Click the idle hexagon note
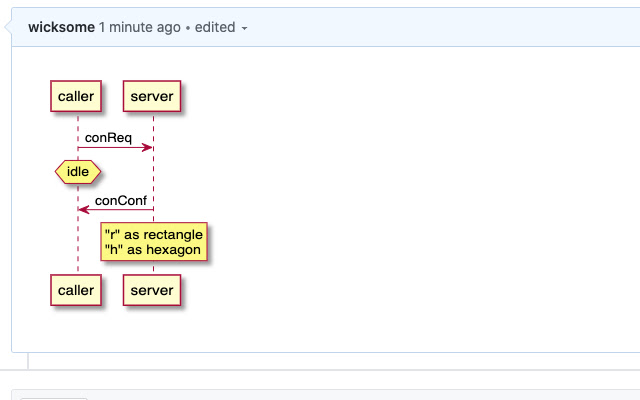Image resolution: width=640 pixels, height=400 pixels. [x=78, y=172]
